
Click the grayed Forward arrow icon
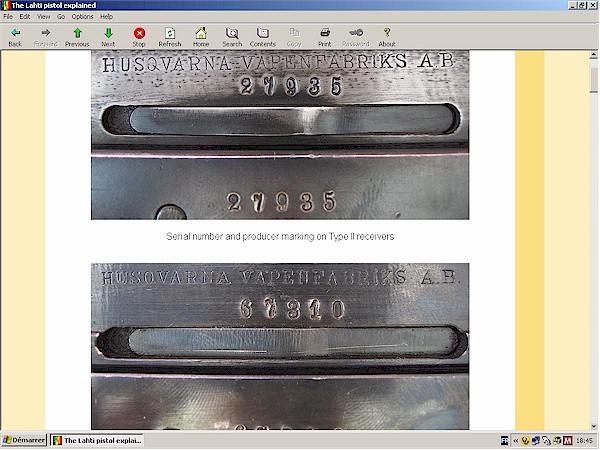[46, 33]
